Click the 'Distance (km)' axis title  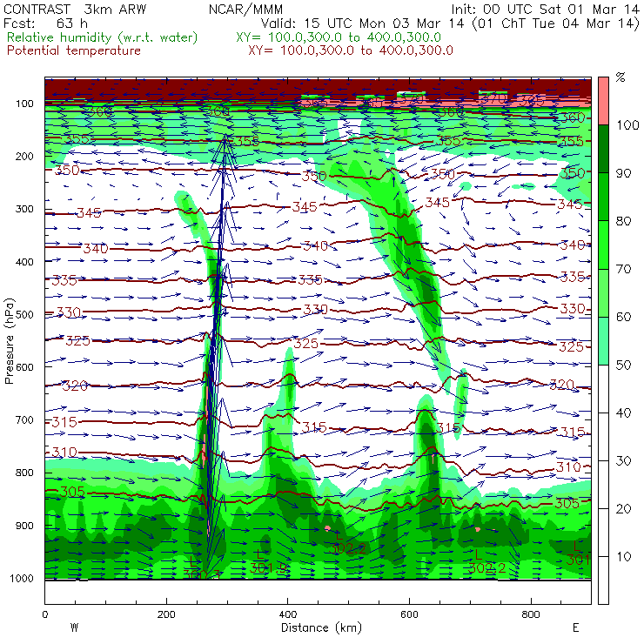322,627
